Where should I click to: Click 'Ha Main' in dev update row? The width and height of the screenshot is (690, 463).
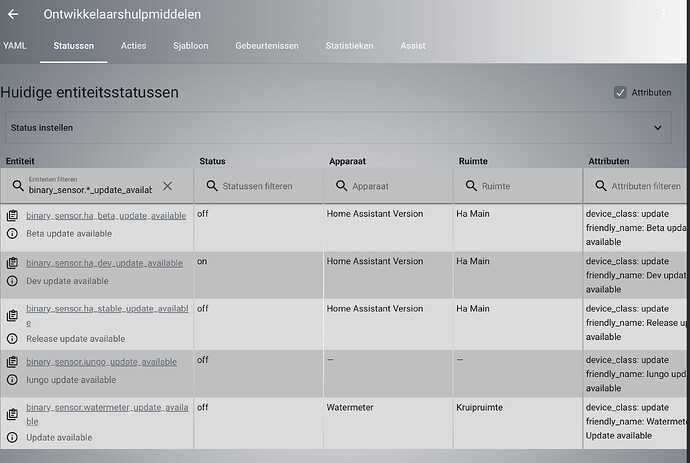[x=473, y=261]
